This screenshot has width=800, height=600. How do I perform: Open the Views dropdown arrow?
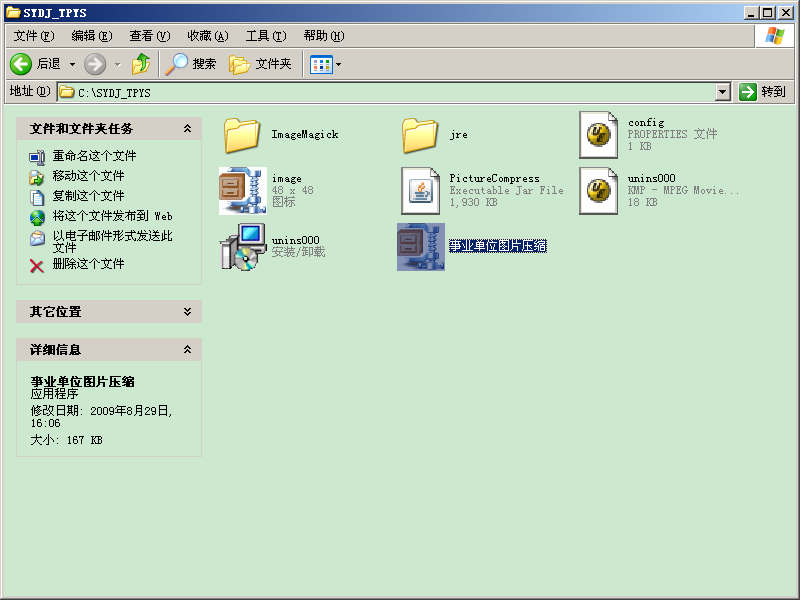(x=338, y=64)
